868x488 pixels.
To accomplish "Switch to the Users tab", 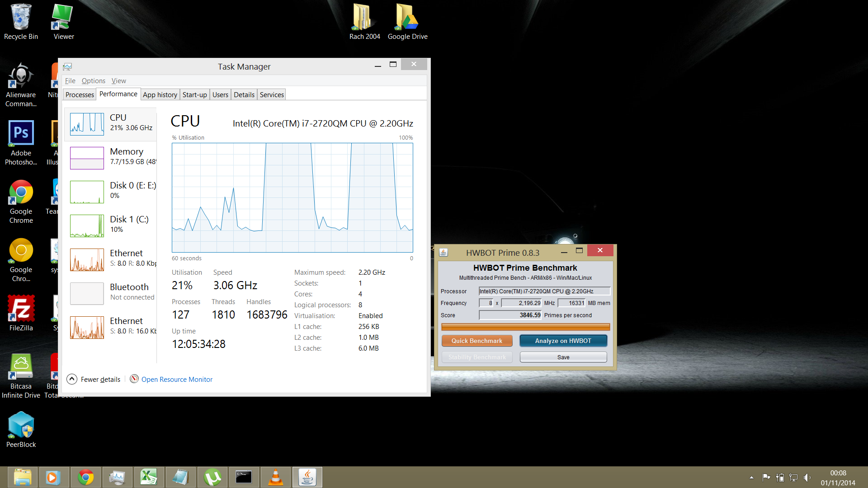I will (x=220, y=94).
